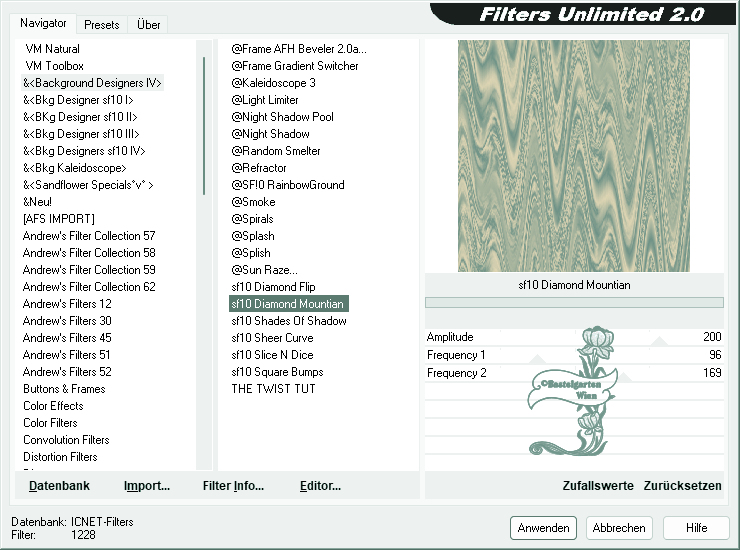Screen dimensions: 740x550
Task: Select @Frame Gradient Switcher filter
Action: click(x=294, y=66)
